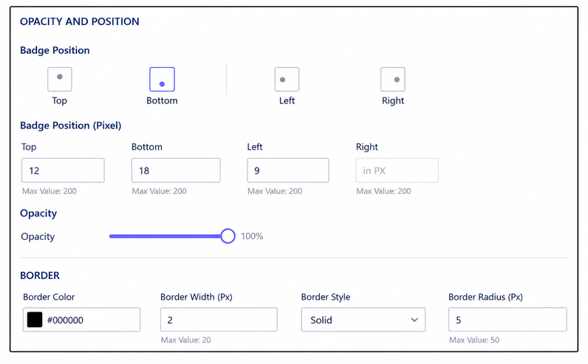Click the empty Right pixel field
This screenshot has height=364, width=588.
coord(397,171)
